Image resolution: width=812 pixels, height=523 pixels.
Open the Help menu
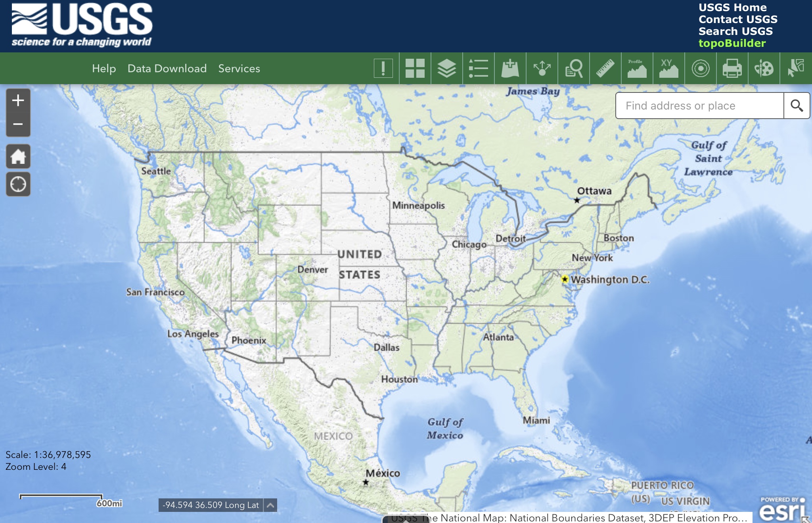pyautogui.click(x=104, y=68)
